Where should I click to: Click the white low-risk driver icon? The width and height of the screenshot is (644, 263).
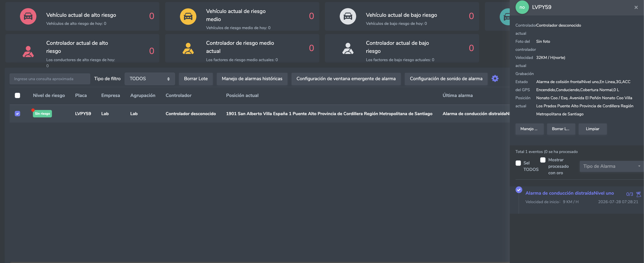pos(348,48)
